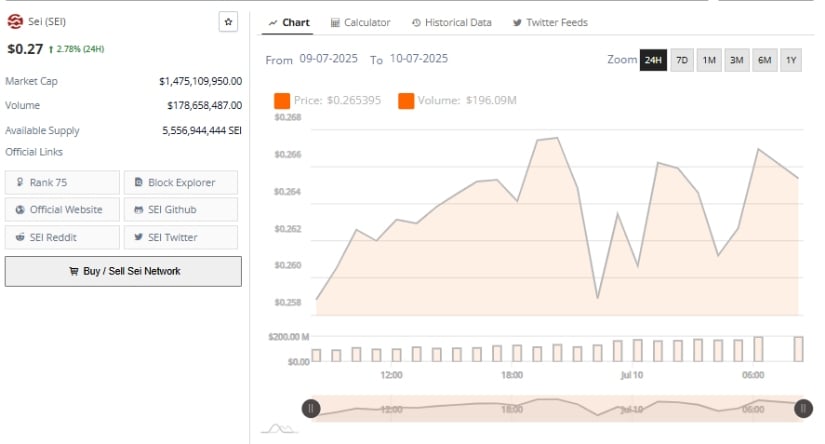Click the shopping cart icon in Buy/Sell button
Image resolution: width=825 pixels, height=444 pixels.
pyautogui.click(x=74, y=271)
